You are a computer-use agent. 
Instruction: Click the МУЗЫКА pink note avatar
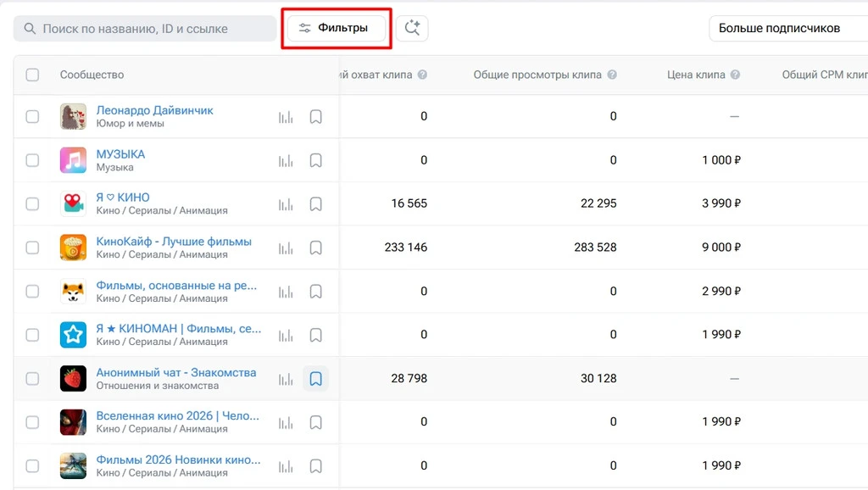(73, 160)
